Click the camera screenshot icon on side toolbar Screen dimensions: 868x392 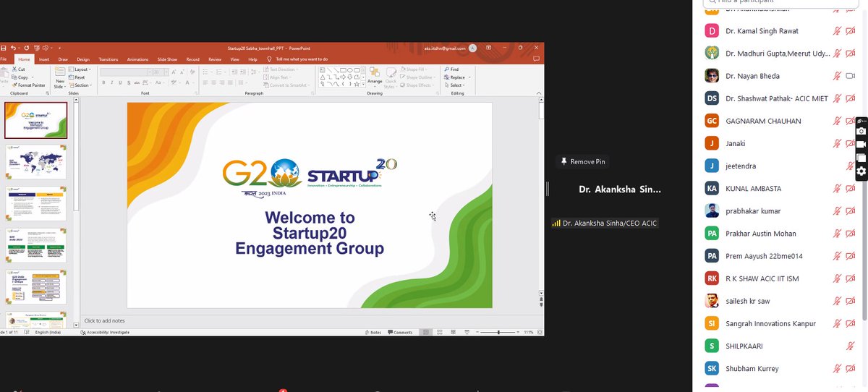861,131
